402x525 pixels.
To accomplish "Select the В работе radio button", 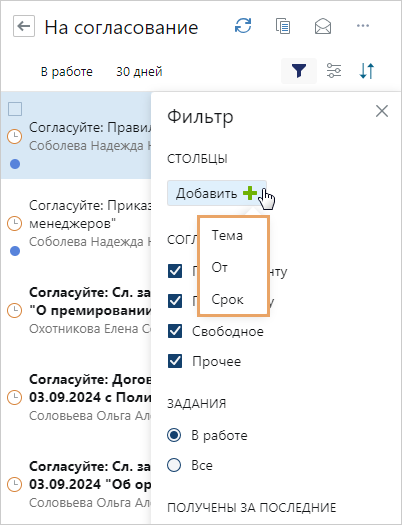I will point(174,435).
